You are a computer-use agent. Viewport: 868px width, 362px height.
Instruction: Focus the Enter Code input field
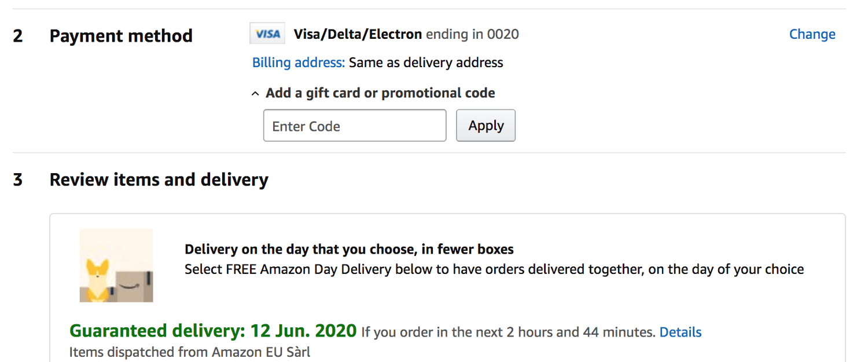[x=354, y=126]
